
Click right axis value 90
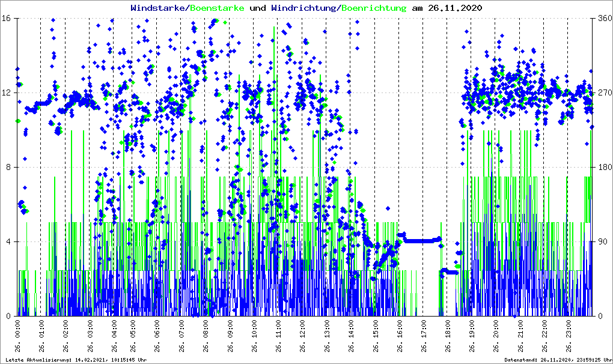coord(603,241)
